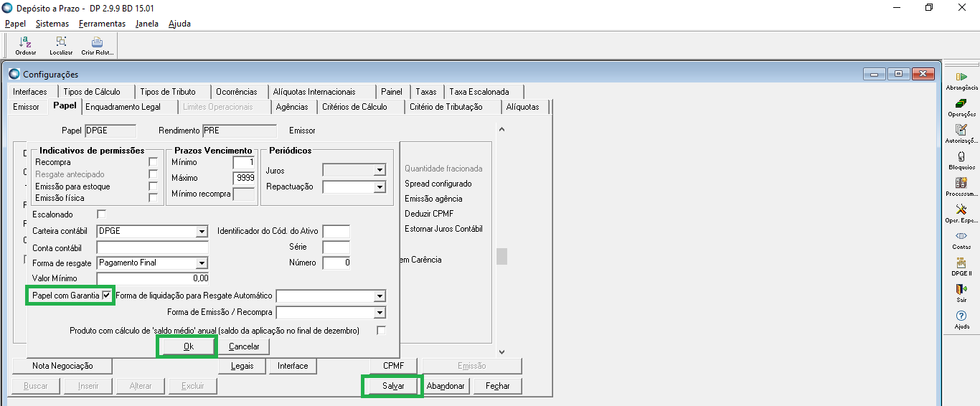The image size is (980, 406).
Task: Enable the Recompra checkbox
Action: coord(153,162)
